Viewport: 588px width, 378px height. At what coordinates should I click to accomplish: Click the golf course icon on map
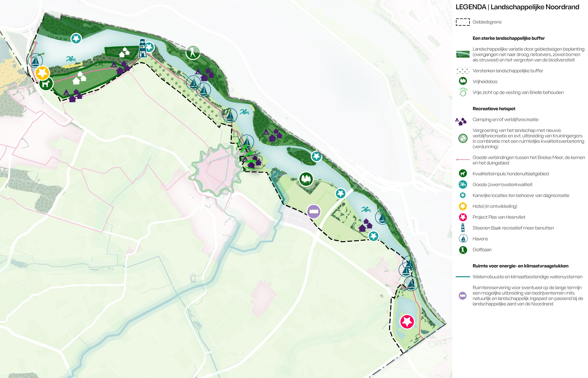(193, 52)
